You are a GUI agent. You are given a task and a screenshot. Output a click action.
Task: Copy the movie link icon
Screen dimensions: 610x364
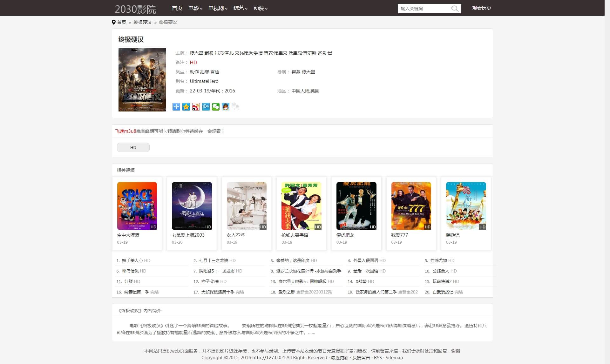235,107
